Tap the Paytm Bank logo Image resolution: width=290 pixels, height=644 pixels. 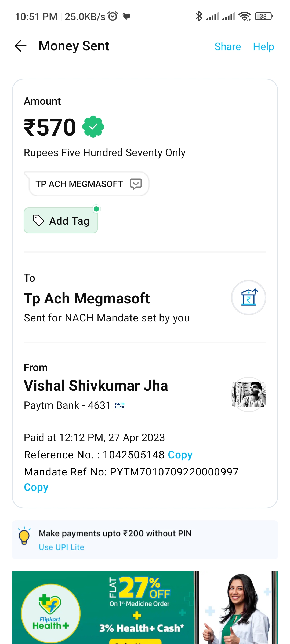point(120,405)
